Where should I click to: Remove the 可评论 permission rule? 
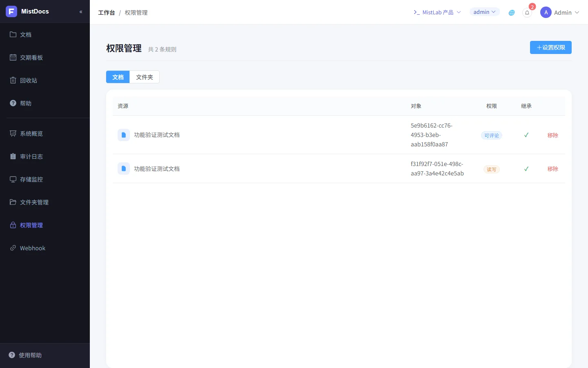tap(553, 135)
